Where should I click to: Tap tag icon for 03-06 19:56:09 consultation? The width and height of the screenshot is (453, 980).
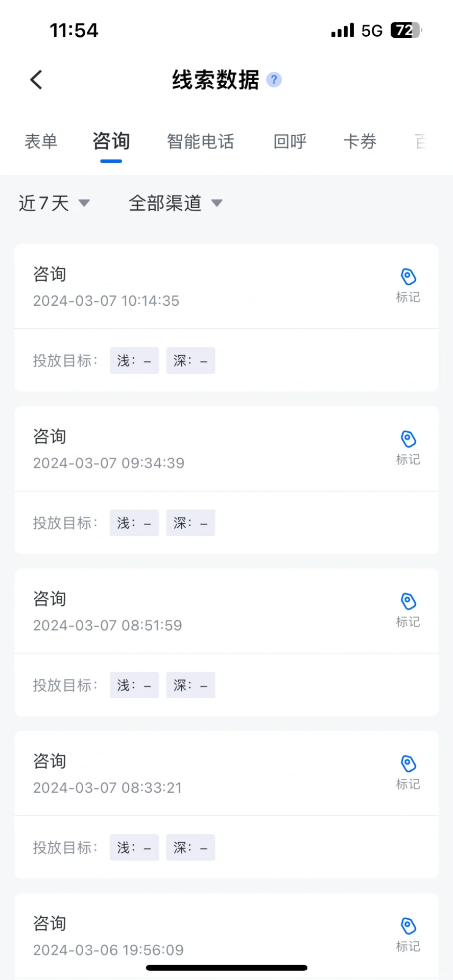408,926
